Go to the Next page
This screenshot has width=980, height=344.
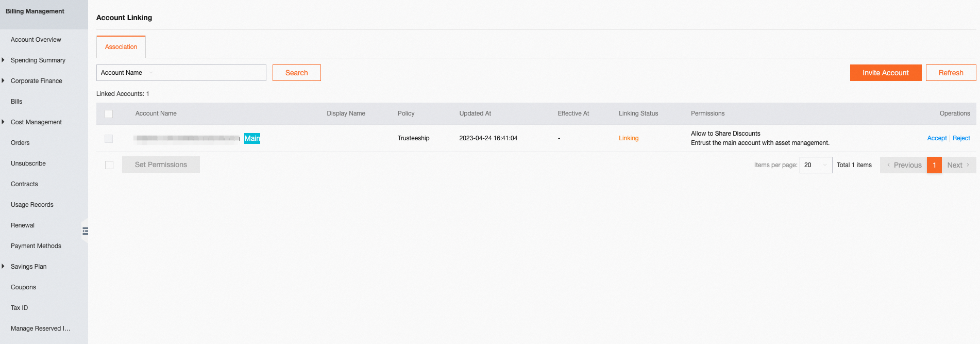tap(959, 165)
